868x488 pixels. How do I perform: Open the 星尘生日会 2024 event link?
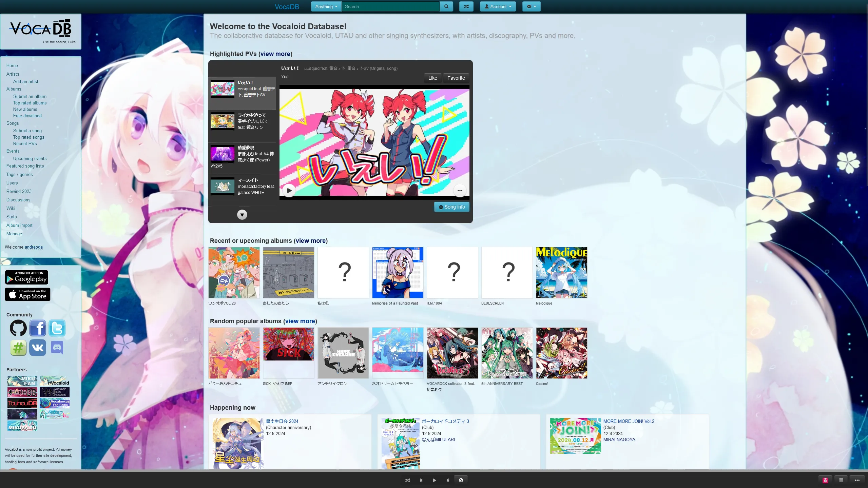click(282, 421)
